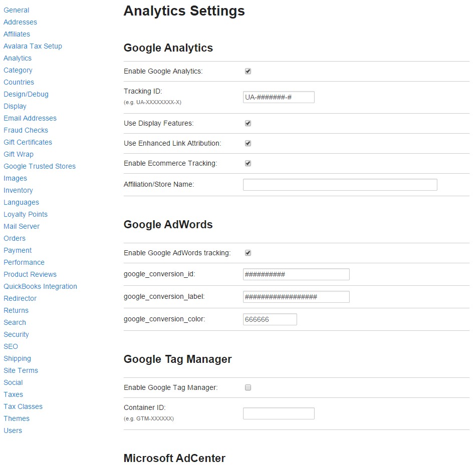Click the google_conversion_id text box
The width and height of the screenshot is (476, 468).
pyautogui.click(x=296, y=274)
